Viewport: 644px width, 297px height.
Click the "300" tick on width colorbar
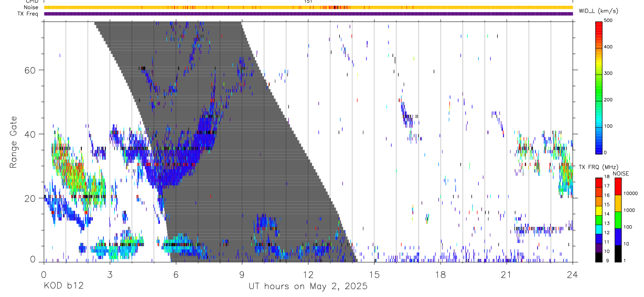click(608, 73)
